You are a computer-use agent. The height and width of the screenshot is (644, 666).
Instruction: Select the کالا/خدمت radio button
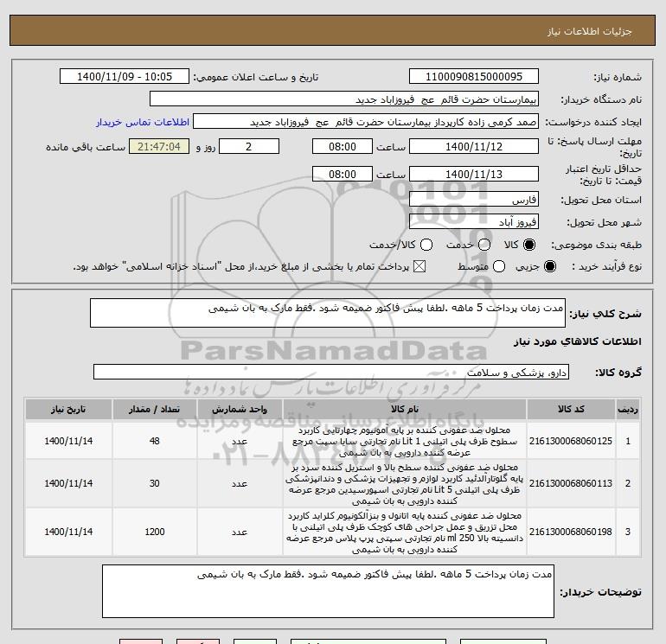426,245
